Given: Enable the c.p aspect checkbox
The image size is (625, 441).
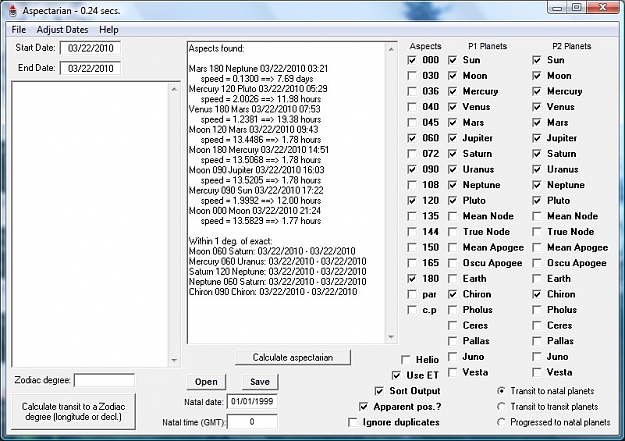Looking at the screenshot, I should click(412, 310).
